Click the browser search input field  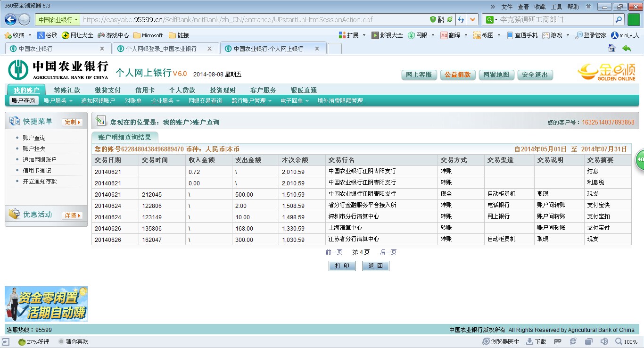click(554, 20)
